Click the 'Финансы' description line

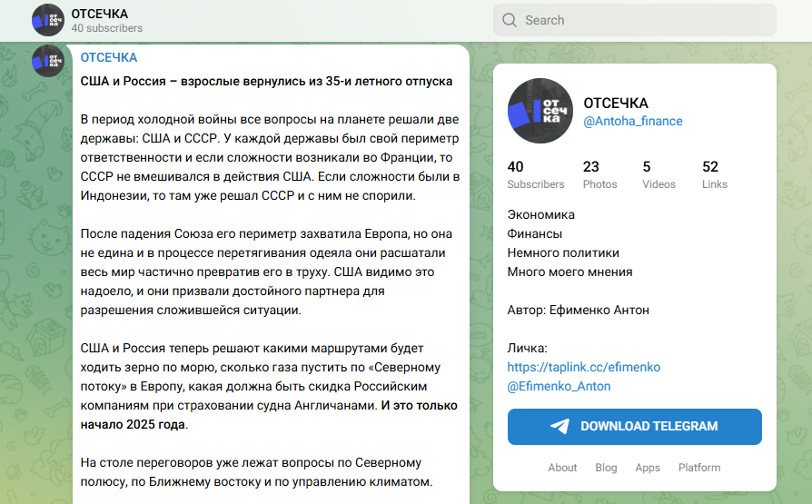click(534, 233)
